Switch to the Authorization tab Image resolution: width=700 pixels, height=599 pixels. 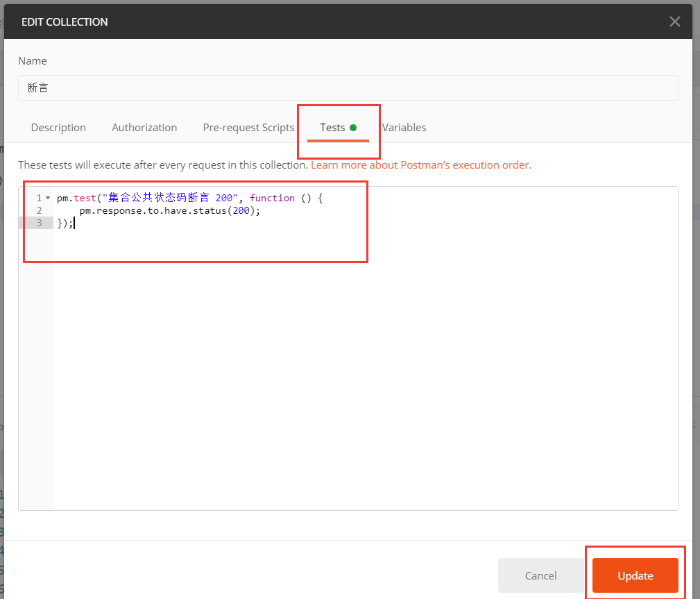tap(144, 127)
